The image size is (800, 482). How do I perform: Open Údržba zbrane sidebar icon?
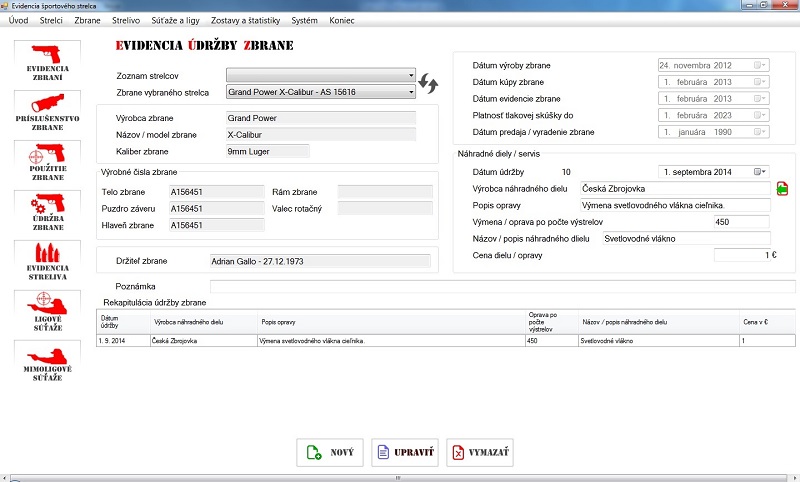pos(46,212)
